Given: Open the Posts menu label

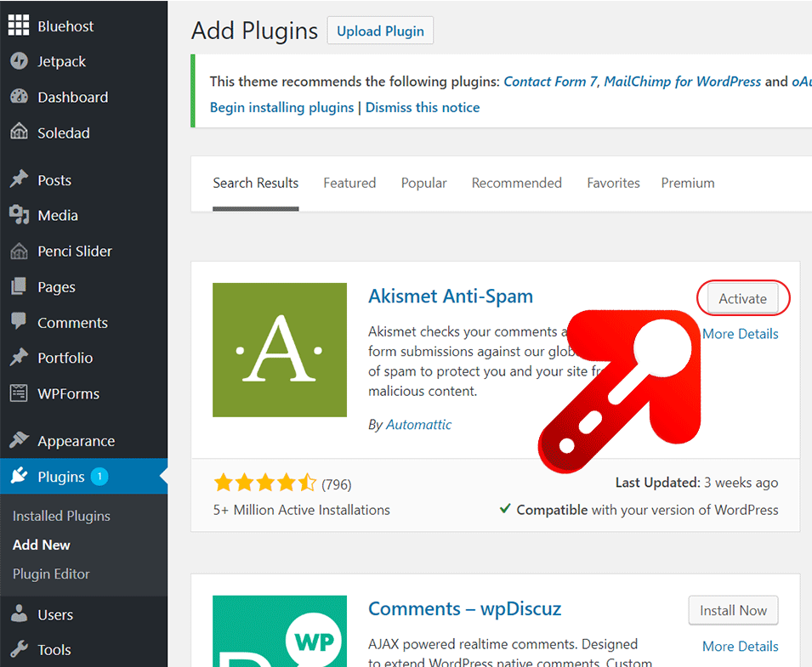Looking at the screenshot, I should tap(54, 180).
